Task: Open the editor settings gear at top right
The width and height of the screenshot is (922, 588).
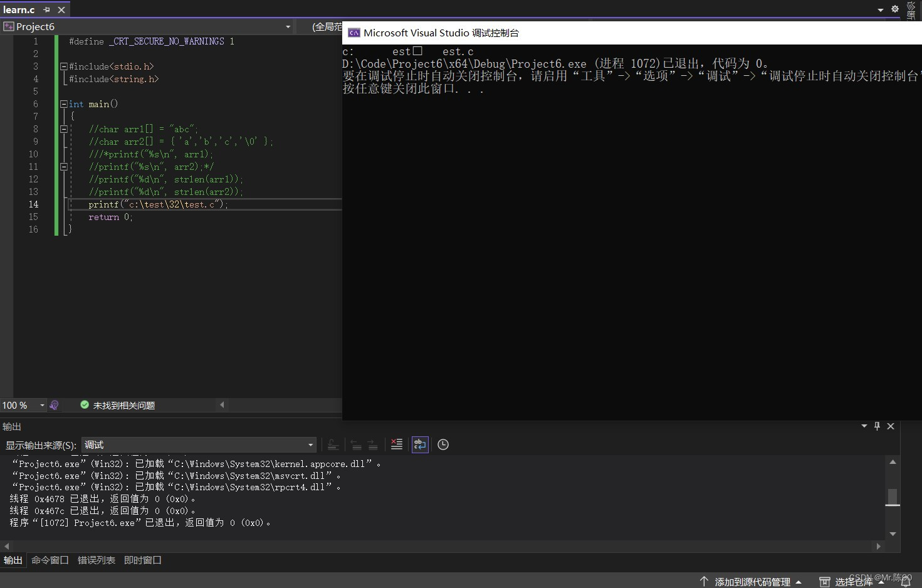Action: point(895,9)
